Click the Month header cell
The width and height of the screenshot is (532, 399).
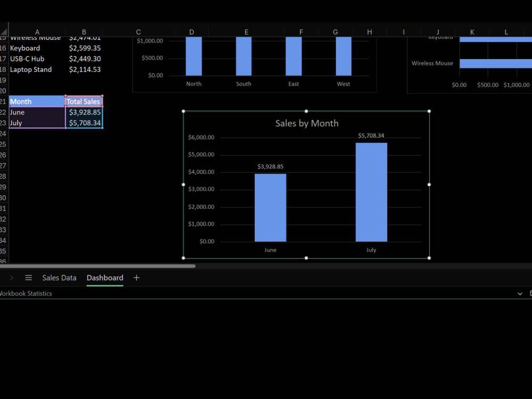click(37, 102)
